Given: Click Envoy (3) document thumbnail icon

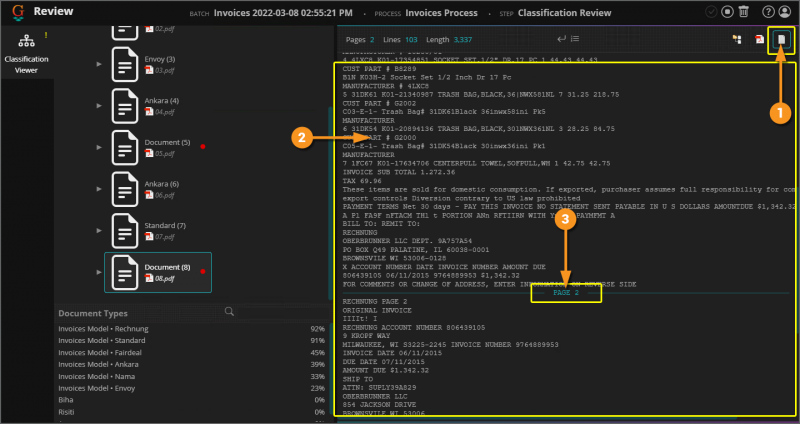Looking at the screenshot, I should (x=125, y=64).
